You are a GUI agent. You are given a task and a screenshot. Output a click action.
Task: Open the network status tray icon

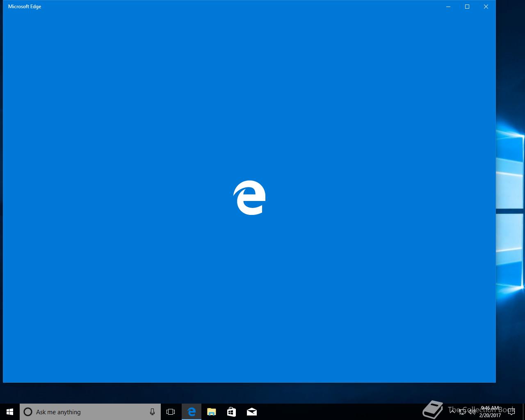pos(463,411)
